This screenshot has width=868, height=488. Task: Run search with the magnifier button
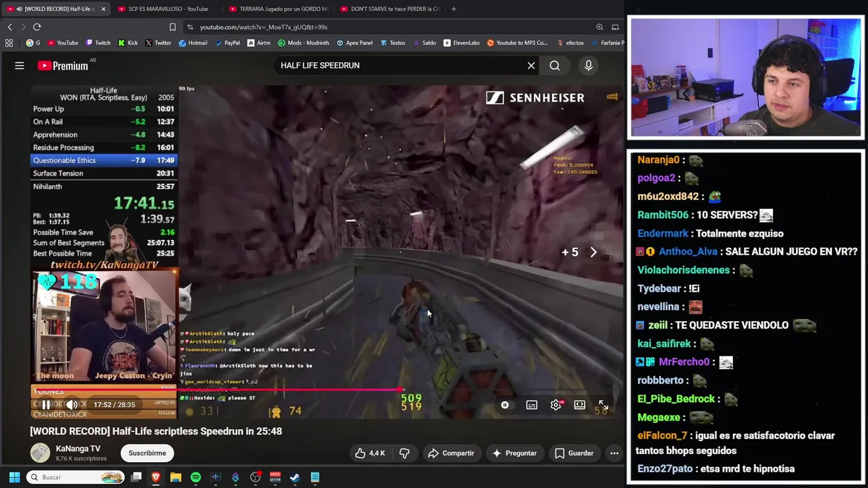tap(555, 66)
